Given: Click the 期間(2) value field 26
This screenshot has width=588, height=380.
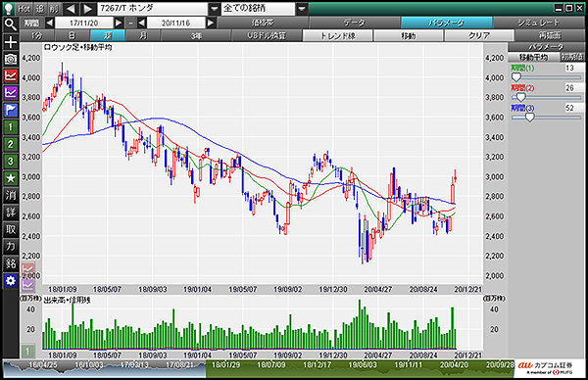Looking at the screenshot, I should [574, 88].
